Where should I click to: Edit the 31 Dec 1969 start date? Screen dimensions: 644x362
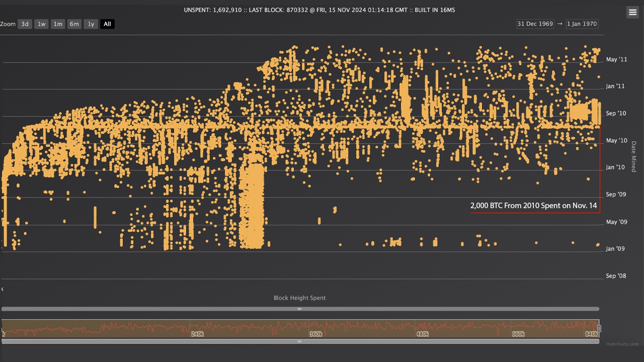click(x=535, y=24)
